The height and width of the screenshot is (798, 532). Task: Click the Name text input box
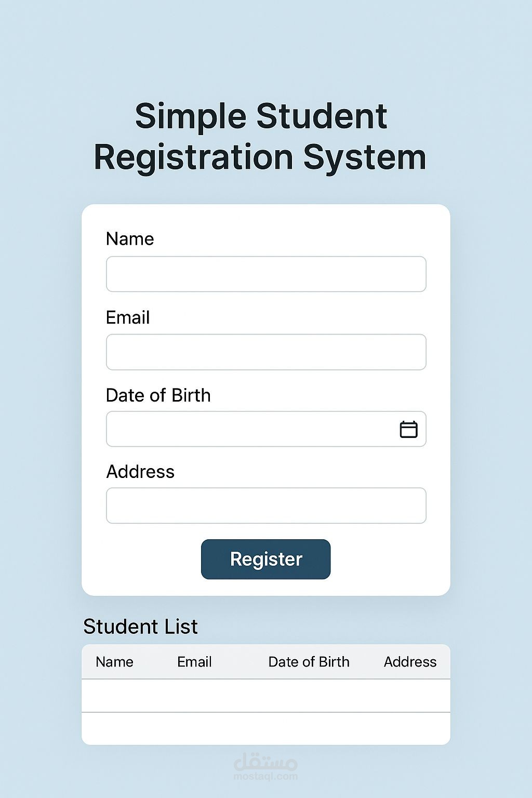pos(266,274)
